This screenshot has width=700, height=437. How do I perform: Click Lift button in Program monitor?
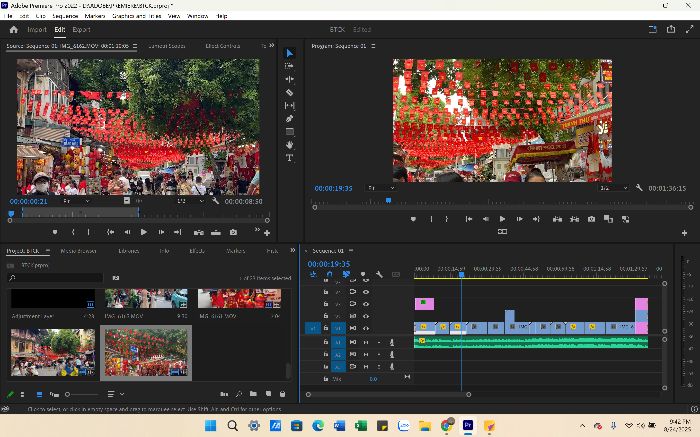557,219
